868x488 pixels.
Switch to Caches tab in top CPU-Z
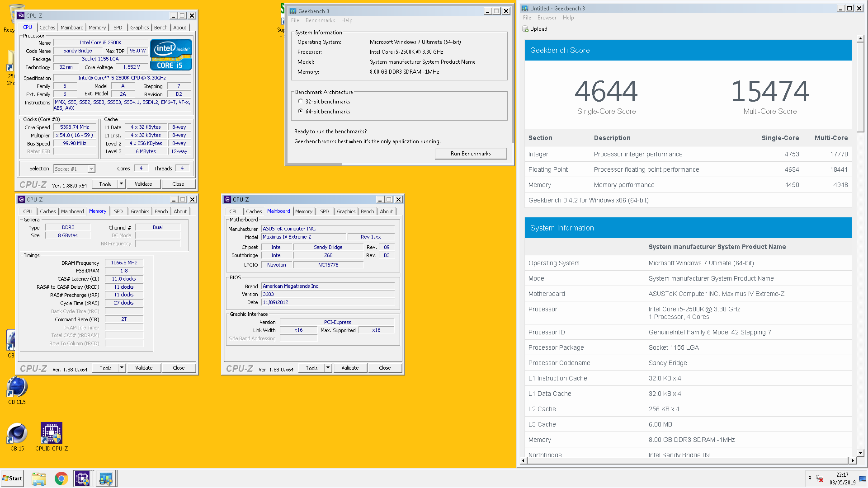click(x=47, y=28)
